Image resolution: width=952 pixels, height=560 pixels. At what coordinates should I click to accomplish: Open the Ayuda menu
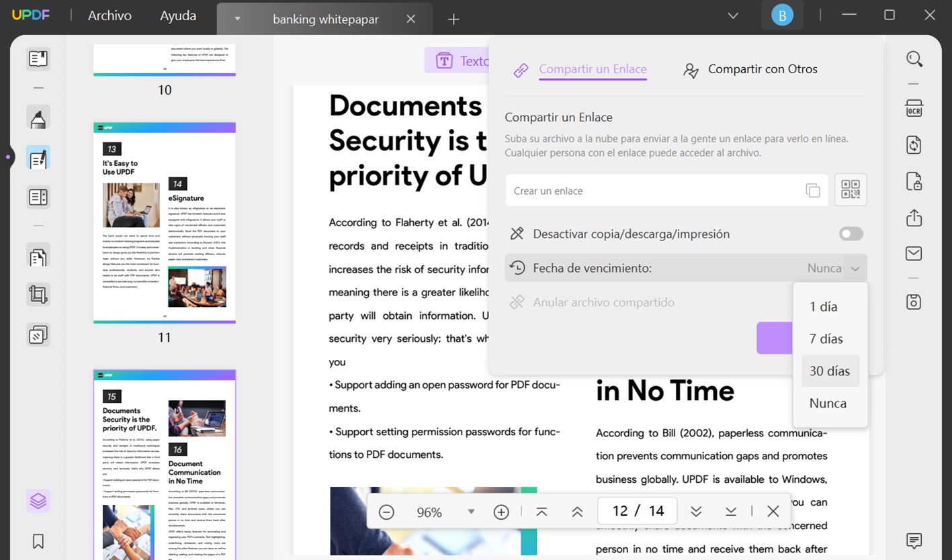(178, 15)
